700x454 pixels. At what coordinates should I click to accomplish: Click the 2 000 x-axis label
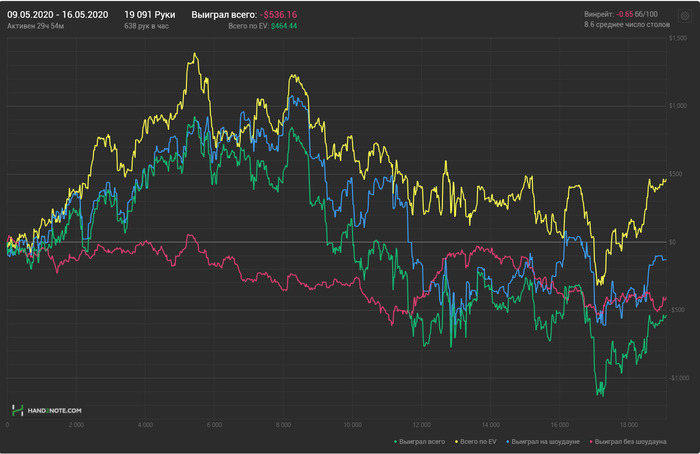[76, 425]
